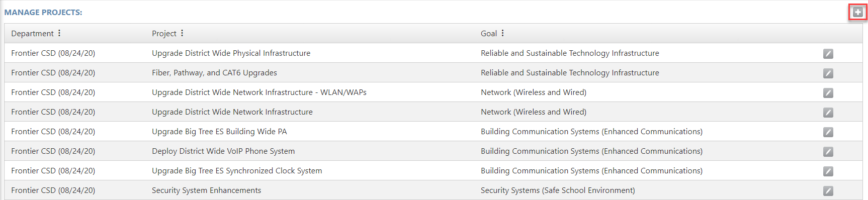The width and height of the screenshot is (868, 200).
Task: Click the add project plus icon
Action: (858, 12)
